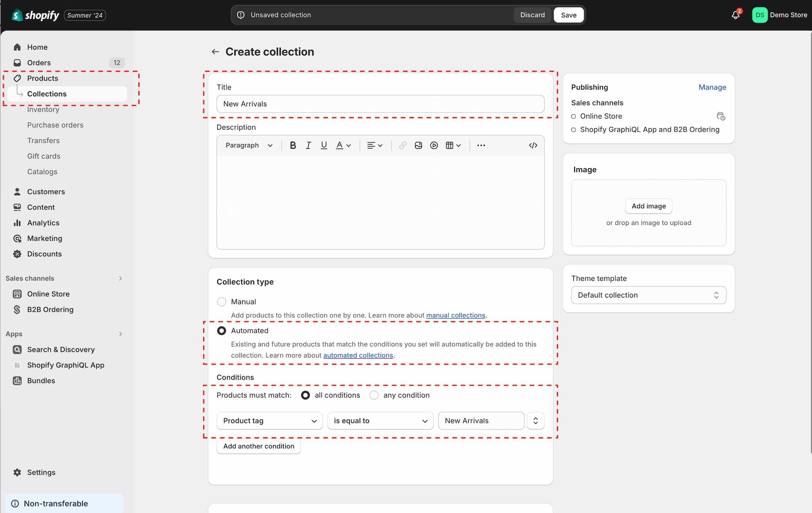Click the back arrow beside Create collection
Image resolution: width=812 pixels, height=513 pixels.
[x=215, y=52]
